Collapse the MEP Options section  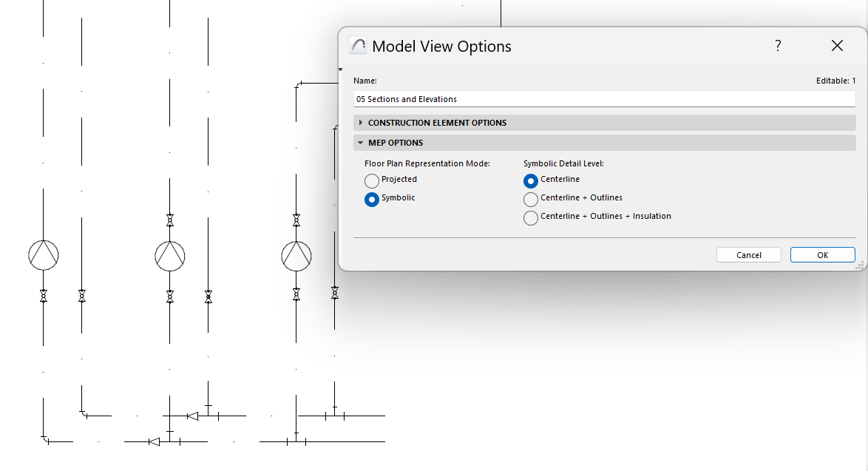[x=361, y=143]
